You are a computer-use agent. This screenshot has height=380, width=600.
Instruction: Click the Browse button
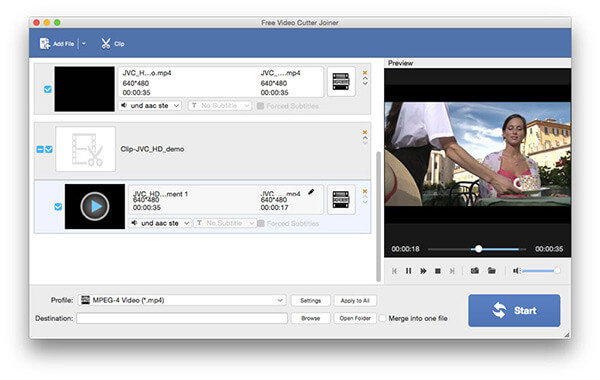click(x=310, y=318)
